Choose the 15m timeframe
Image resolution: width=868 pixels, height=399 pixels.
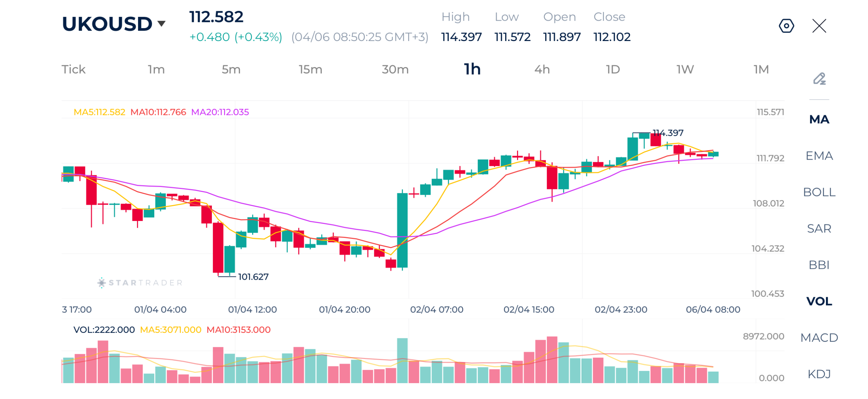(310, 69)
